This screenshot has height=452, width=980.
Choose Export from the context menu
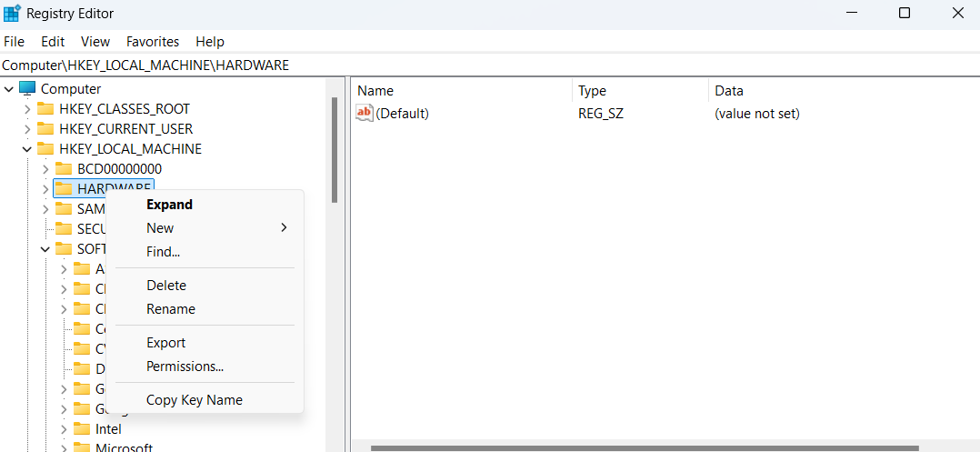(x=205, y=343)
